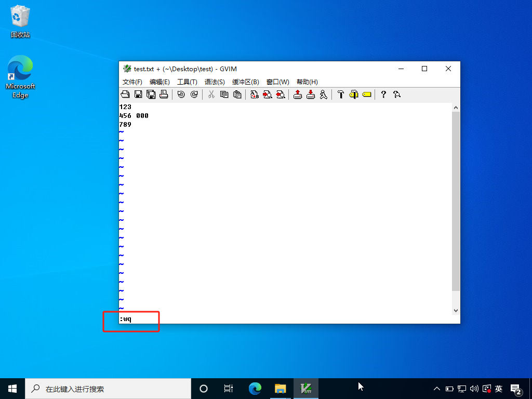Run Make with the hammer icon
532x399 pixels.
[341, 95]
